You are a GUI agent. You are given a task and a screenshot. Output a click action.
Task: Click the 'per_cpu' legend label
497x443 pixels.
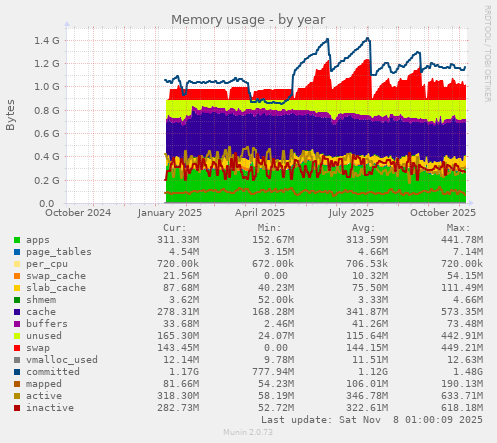pos(47,264)
